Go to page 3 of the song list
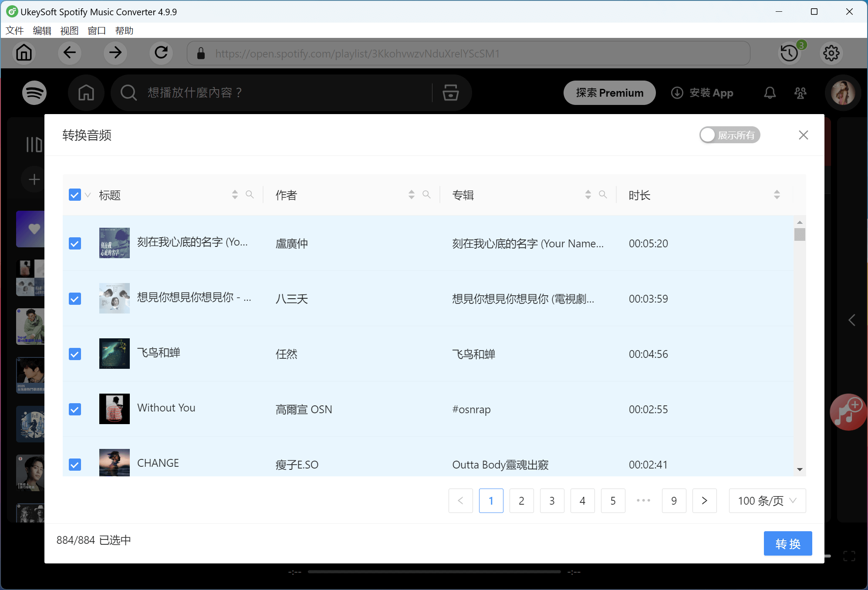Viewport: 868px width, 590px height. [x=552, y=500]
